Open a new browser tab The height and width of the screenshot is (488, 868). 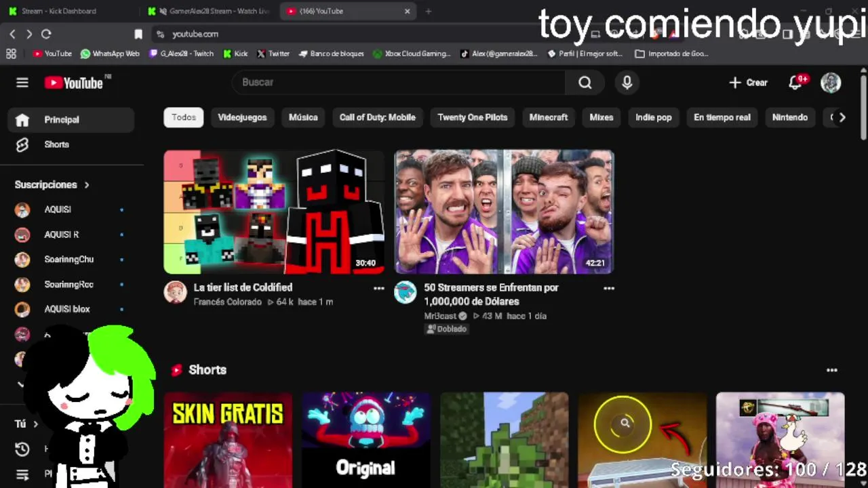click(x=428, y=12)
